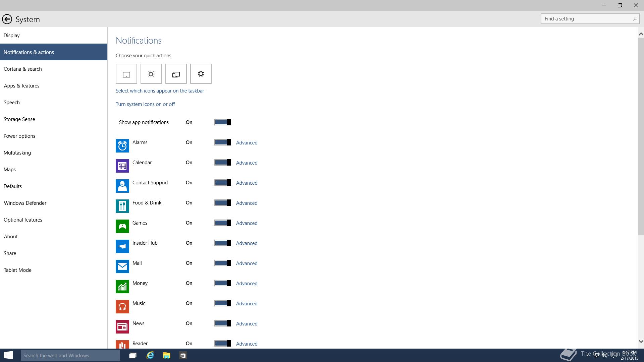Go to Apps & features
The height and width of the screenshot is (362, 644).
tap(54, 85)
